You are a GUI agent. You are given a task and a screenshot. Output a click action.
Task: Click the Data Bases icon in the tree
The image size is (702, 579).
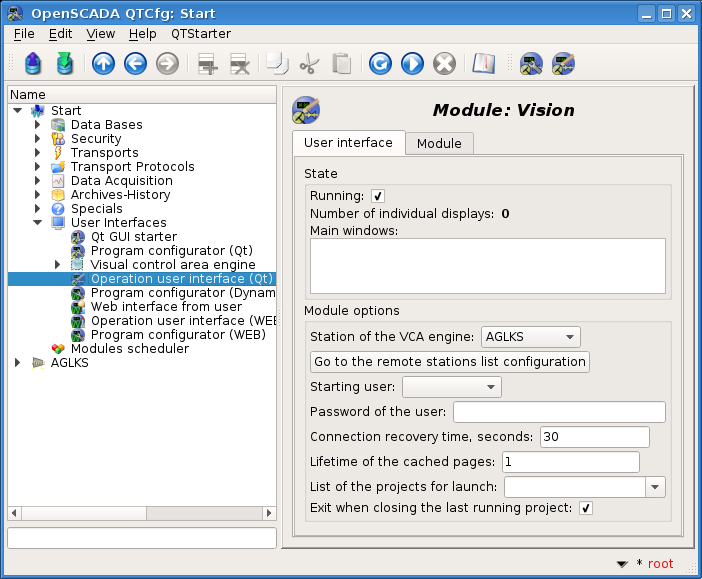58,124
